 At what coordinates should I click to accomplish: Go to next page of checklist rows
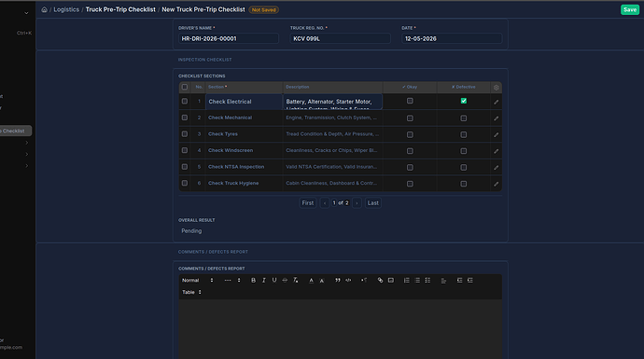click(x=357, y=203)
